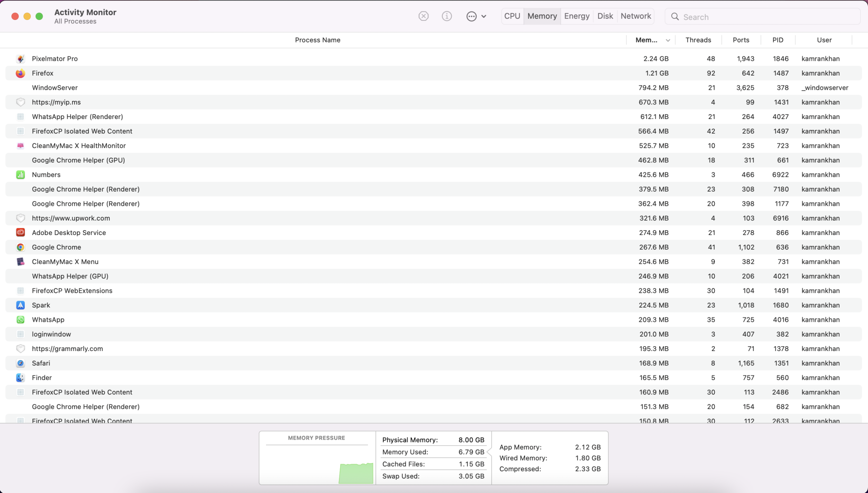Click the App Memory 2.12 GB entry
The width and height of the screenshot is (868, 493).
550,447
